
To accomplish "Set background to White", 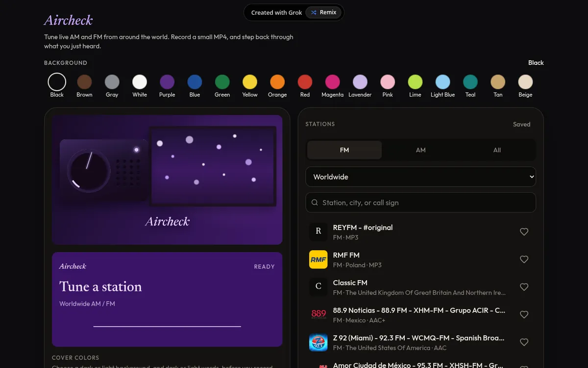I will tap(140, 82).
